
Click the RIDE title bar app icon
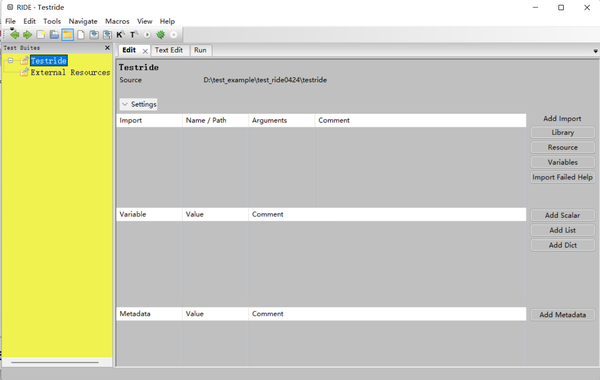point(10,7)
